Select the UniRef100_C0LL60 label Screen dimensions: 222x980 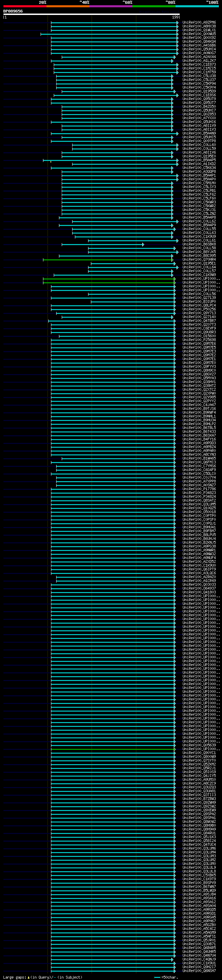[199, 145]
